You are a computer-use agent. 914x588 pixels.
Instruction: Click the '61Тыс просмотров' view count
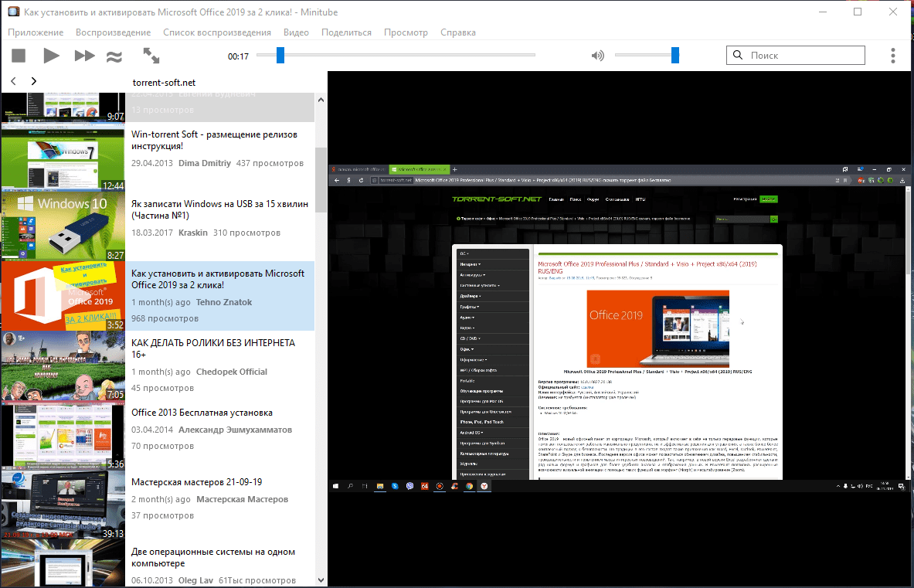pos(257,580)
